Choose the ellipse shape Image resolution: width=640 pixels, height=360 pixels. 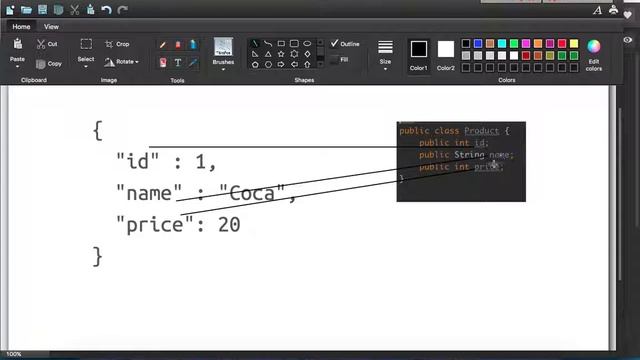pyautogui.click(x=307, y=43)
